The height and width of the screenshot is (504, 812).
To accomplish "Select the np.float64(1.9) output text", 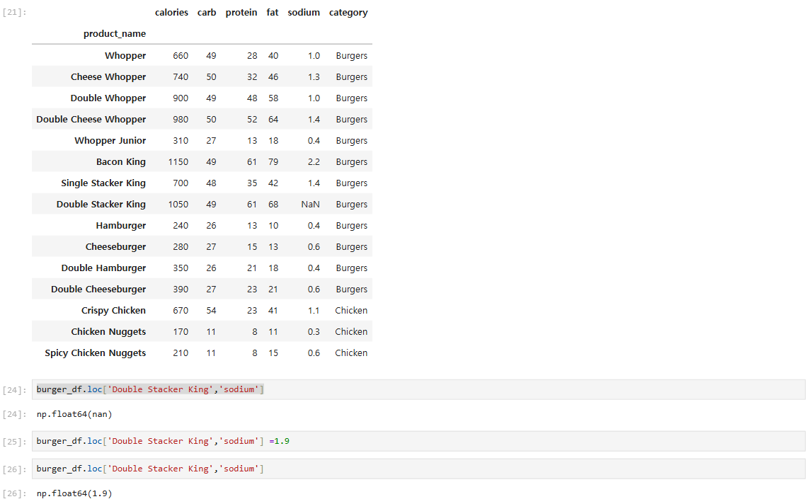I will point(74,493).
